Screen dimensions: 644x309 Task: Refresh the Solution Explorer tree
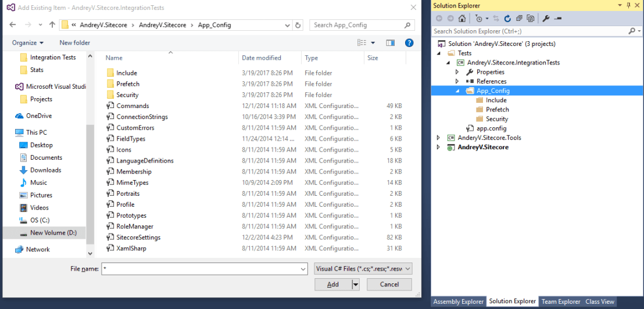coord(507,18)
